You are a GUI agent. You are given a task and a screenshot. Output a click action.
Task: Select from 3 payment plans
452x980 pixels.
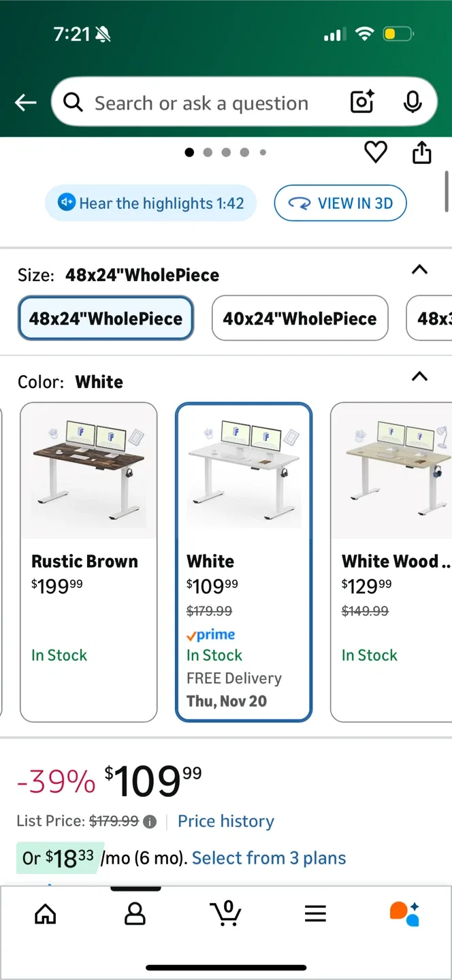(x=268, y=858)
